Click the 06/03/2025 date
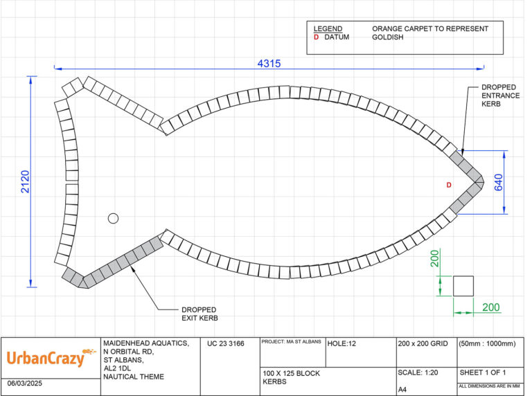 tap(25, 384)
